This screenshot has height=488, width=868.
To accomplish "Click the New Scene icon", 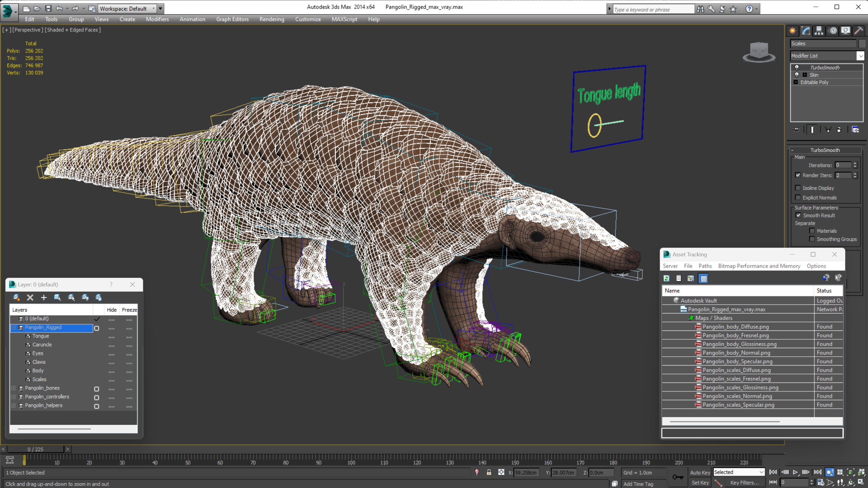I will pyautogui.click(x=26, y=9).
